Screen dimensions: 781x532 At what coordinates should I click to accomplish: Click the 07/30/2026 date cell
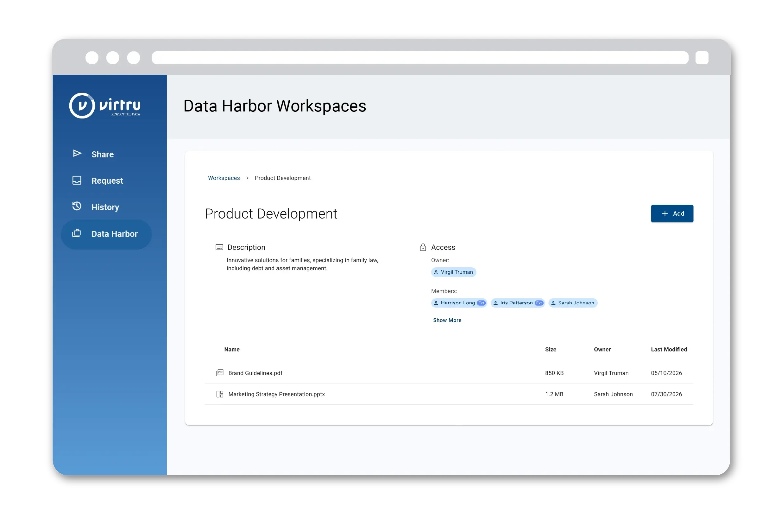coord(666,394)
